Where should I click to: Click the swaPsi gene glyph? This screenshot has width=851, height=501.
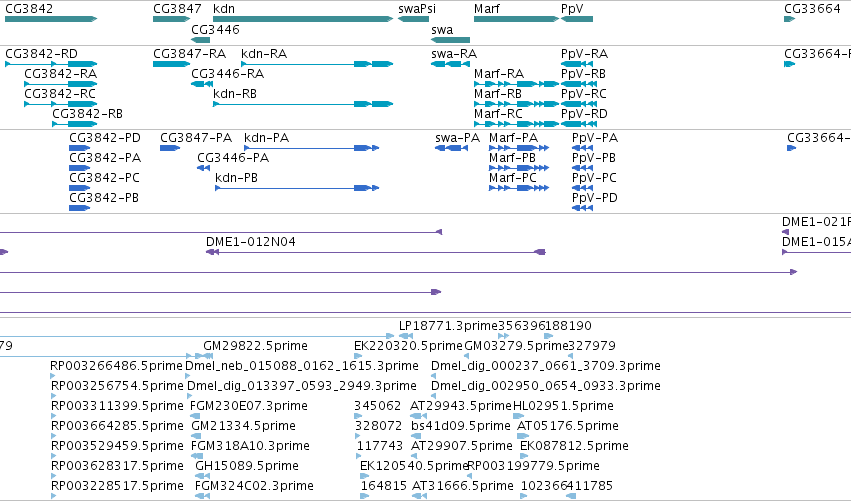414,19
